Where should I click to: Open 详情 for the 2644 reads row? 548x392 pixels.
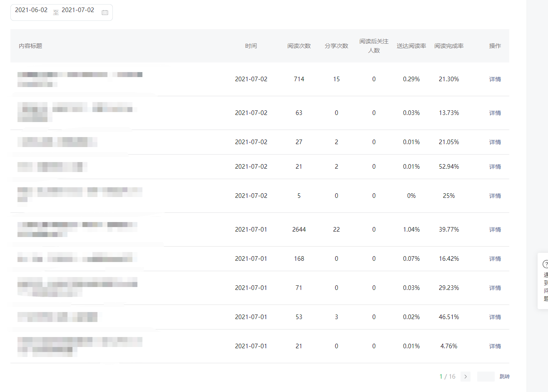point(495,230)
